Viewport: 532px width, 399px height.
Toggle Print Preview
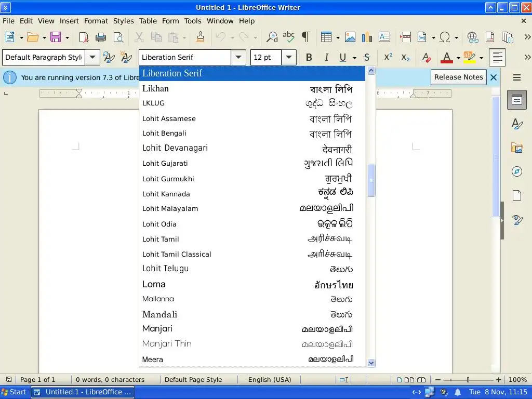118,37
